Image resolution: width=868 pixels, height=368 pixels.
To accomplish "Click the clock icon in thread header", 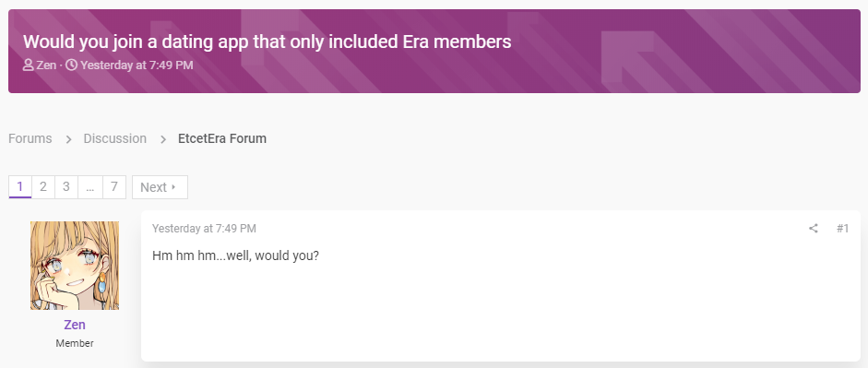I will [x=71, y=65].
